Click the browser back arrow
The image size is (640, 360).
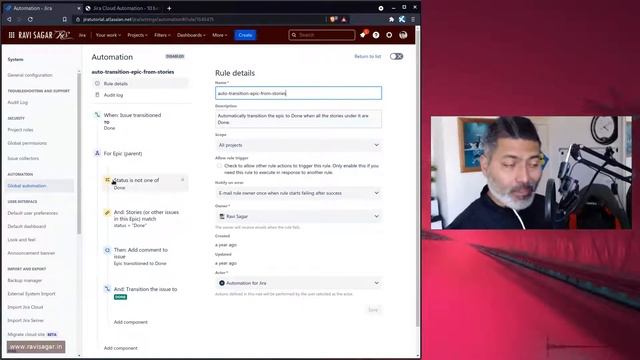tap(9, 19)
